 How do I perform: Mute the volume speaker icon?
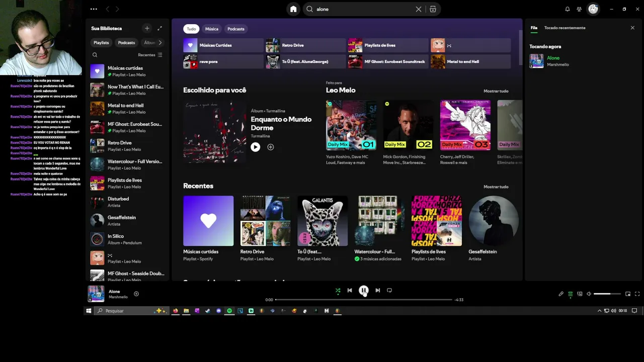click(x=589, y=294)
